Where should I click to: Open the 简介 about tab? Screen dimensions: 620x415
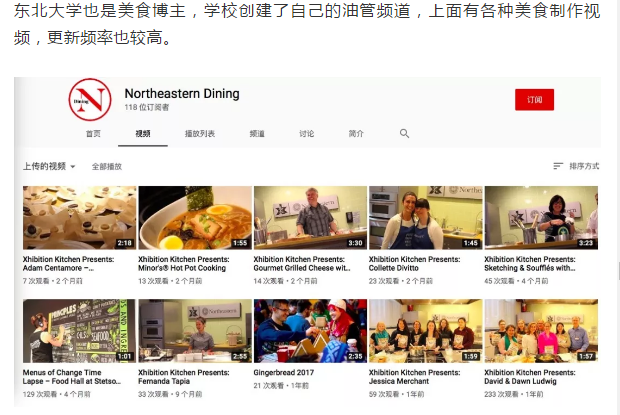coord(356,133)
